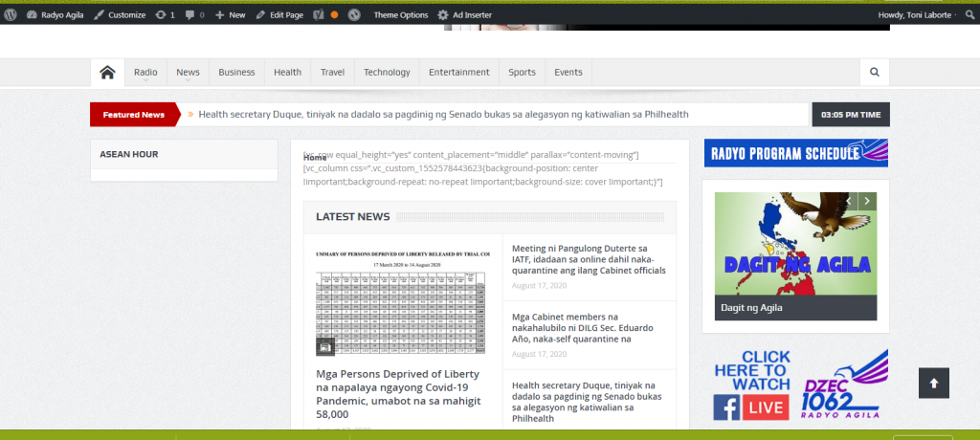Open the comments bubble icon
Viewport: 980px width, 440px height.
pos(194,15)
